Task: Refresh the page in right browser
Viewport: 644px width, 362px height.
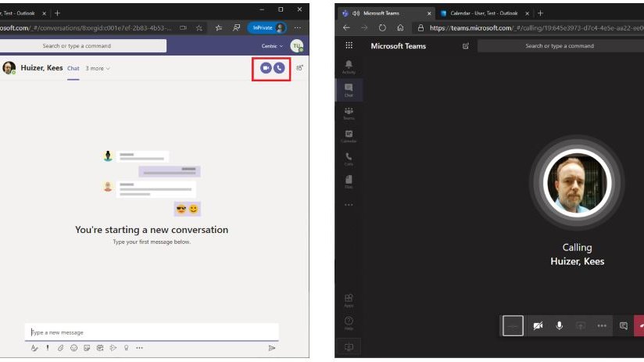Action: [382, 28]
